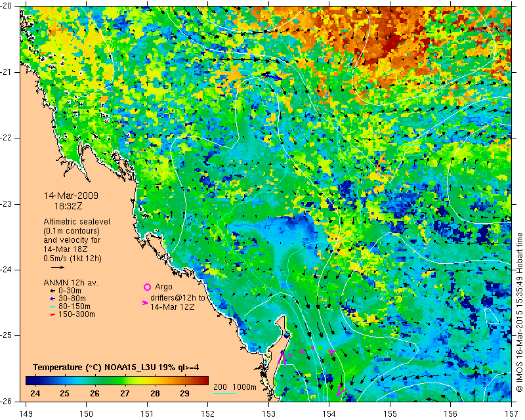Viewport: 525px width, 420px height.
Task: Click the 'Argo' legend label
Action: click(x=163, y=287)
